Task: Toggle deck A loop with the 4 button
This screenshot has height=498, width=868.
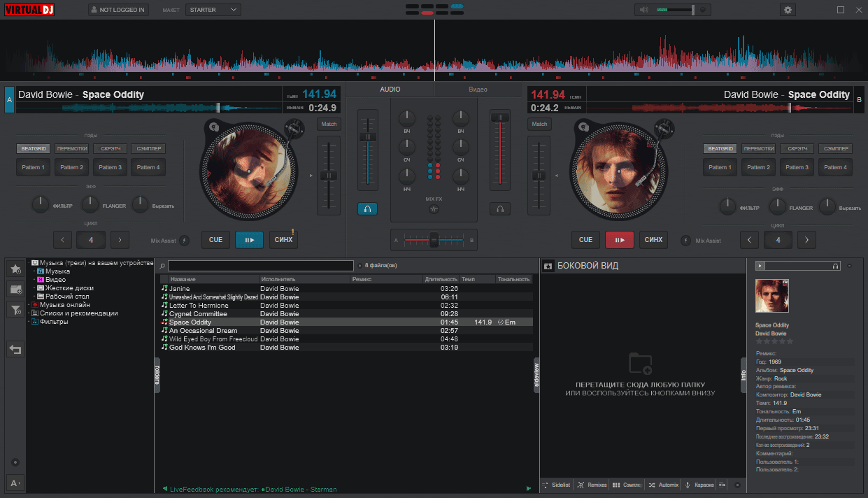Action: point(91,240)
